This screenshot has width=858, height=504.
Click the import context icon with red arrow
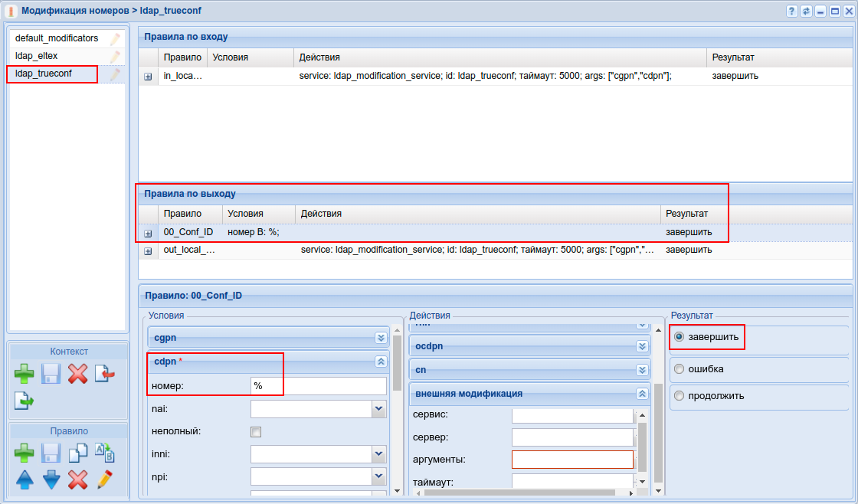(x=104, y=375)
